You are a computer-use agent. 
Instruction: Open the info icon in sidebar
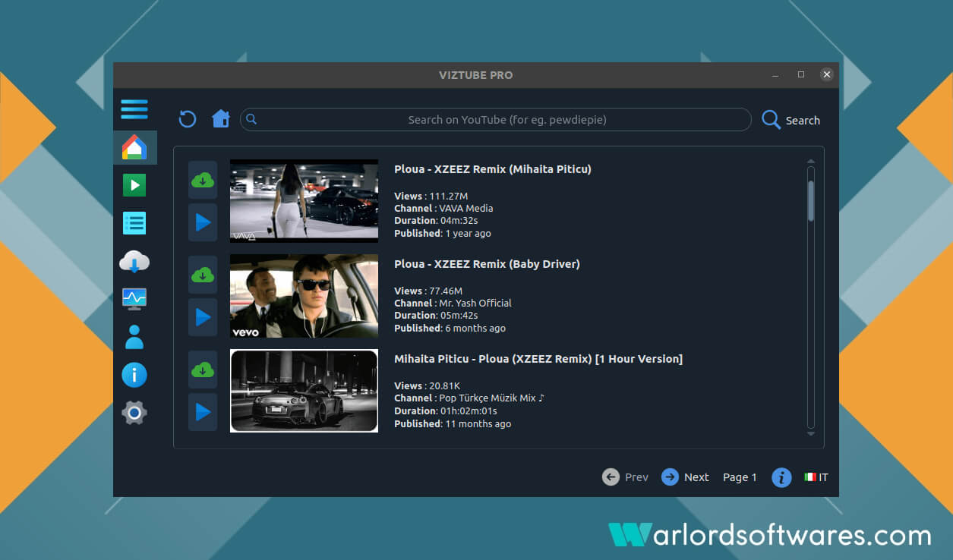tap(134, 375)
